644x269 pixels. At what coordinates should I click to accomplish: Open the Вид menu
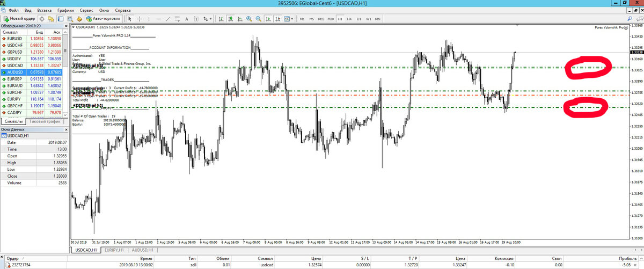[x=28, y=10]
